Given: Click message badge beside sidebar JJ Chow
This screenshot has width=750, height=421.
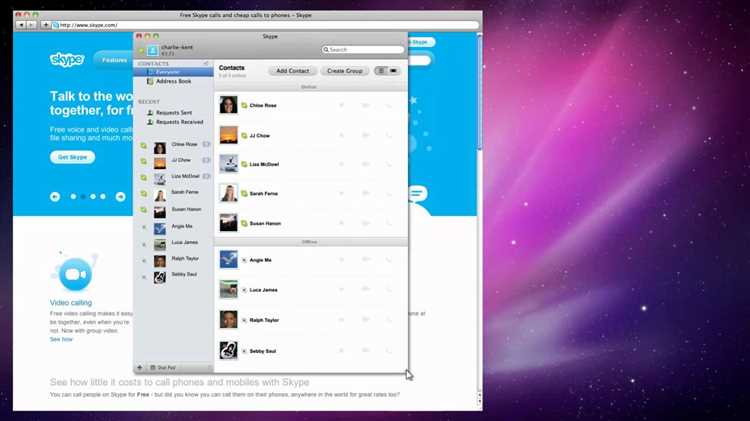Looking at the screenshot, I should (x=206, y=160).
